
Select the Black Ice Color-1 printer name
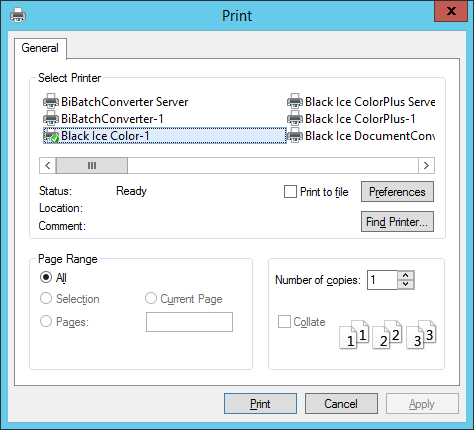105,136
